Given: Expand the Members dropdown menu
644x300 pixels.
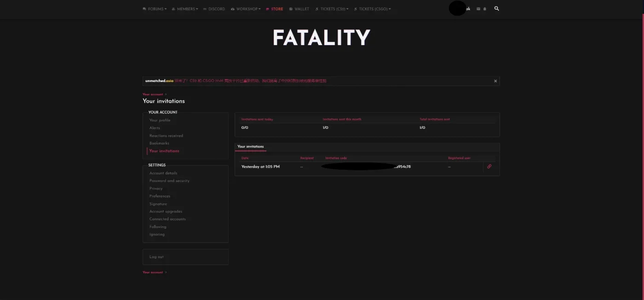Looking at the screenshot, I should (184, 9).
